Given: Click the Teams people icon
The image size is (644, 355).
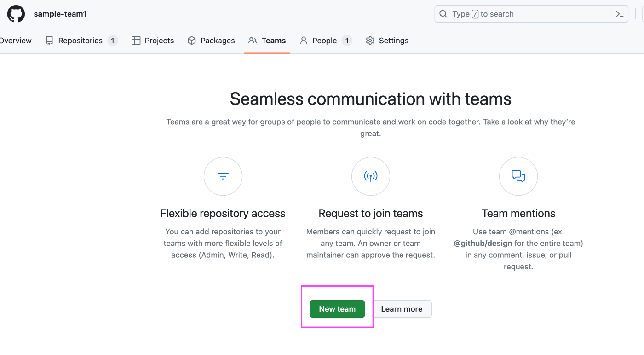Looking at the screenshot, I should pyautogui.click(x=253, y=41).
